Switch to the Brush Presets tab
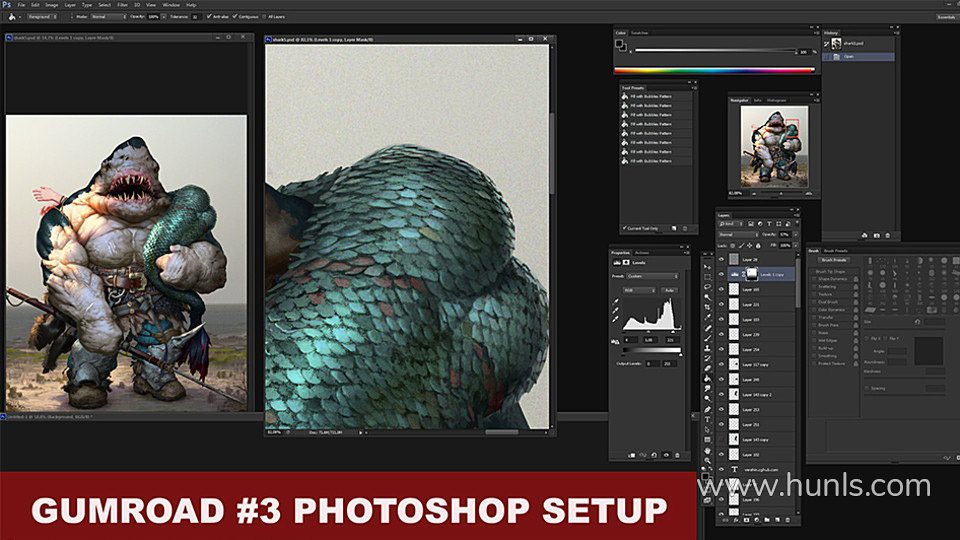 [836, 251]
